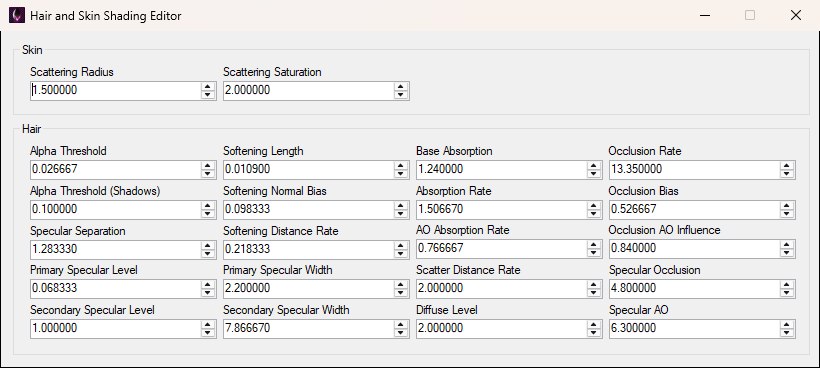Increase Occlusion Rate with up arrow
The height and width of the screenshot is (368, 820).
[787, 165]
